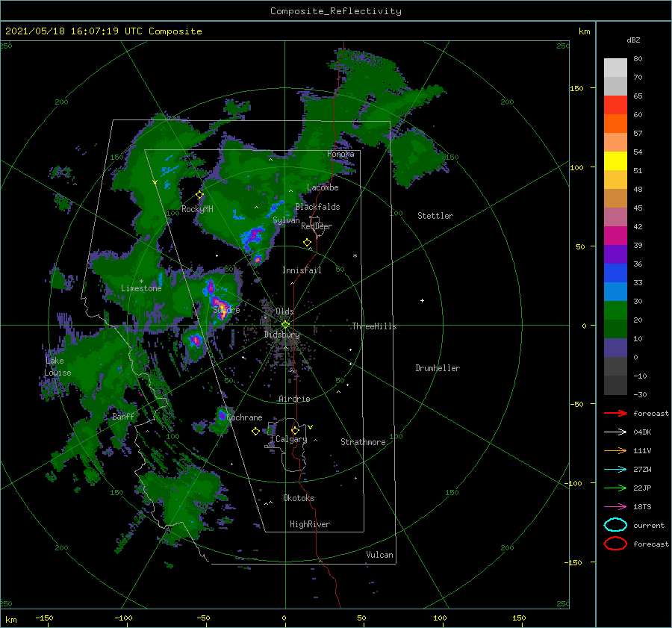The height and width of the screenshot is (628, 672).
Task: Click the Blackfalds town label
Action: tap(317, 207)
